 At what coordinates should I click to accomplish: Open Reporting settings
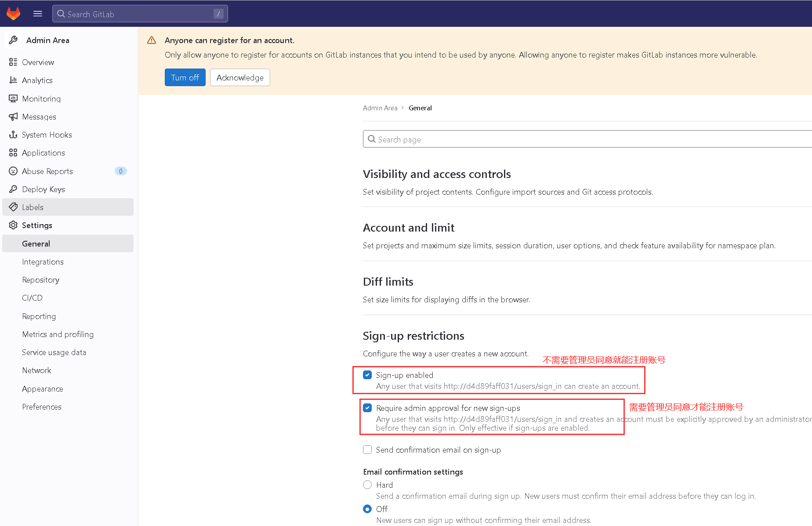(68, 316)
